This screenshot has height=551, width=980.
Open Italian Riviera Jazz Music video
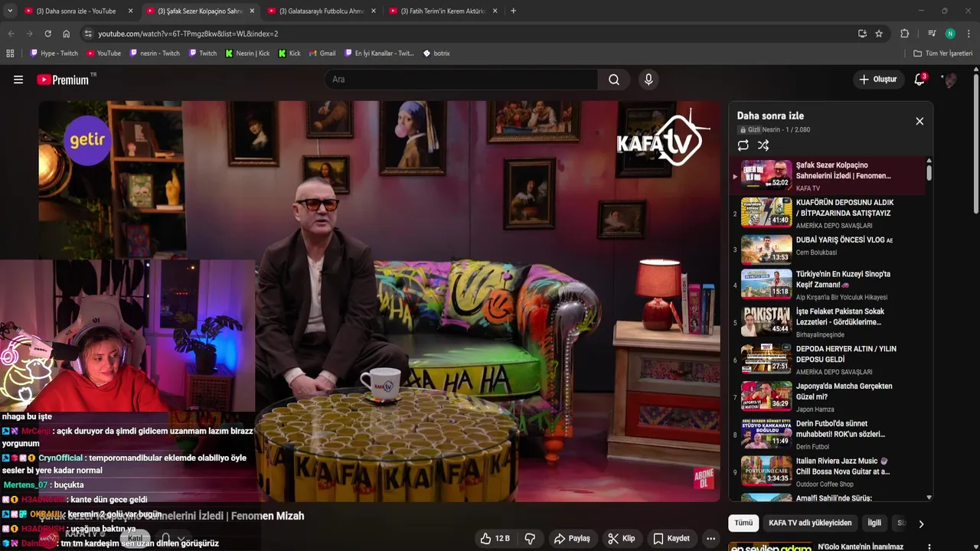827,472
